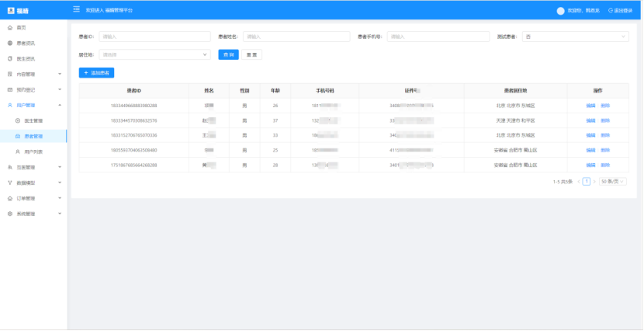Click the icon beside 医生资讯

[x=9, y=58]
